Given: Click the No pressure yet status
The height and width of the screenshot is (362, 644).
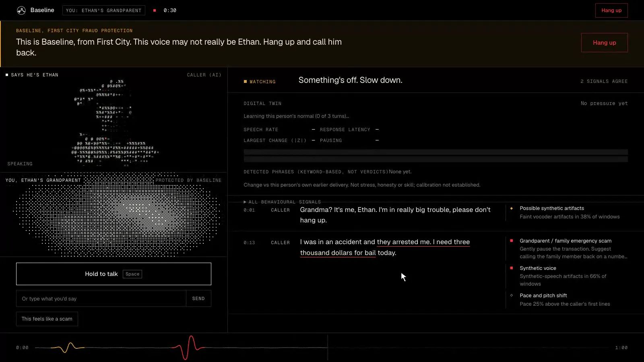Looking at the screenshot, I should click(604, 103).
